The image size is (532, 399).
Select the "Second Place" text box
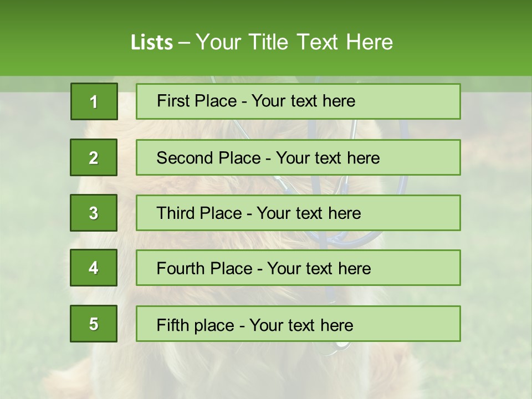[x=298, y=157]
